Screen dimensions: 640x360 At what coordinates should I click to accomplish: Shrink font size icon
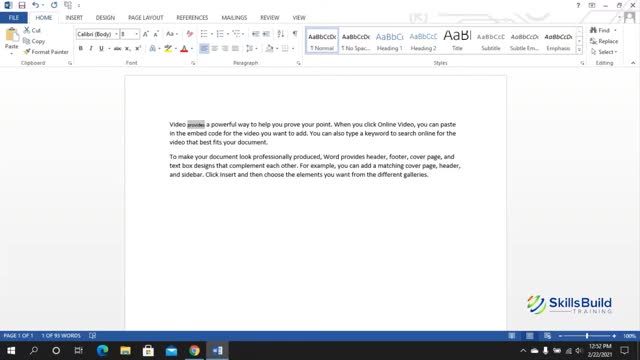pos(156,34)
